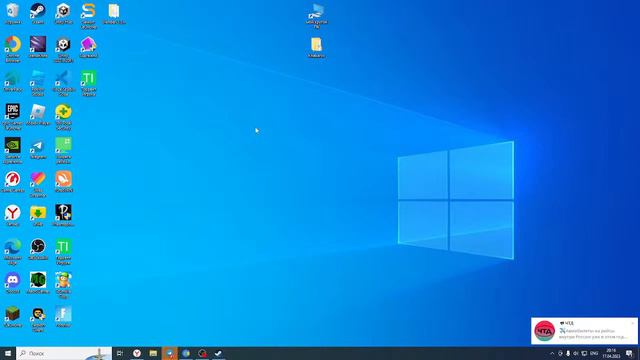
Task: Select the light blue F shortcut icon
Action: [x=63, y=317]
